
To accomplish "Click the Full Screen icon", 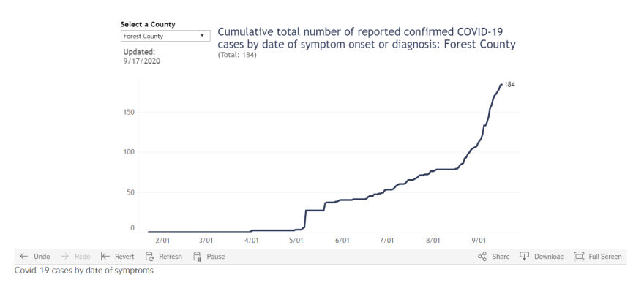I will click(x=579, y=257).
